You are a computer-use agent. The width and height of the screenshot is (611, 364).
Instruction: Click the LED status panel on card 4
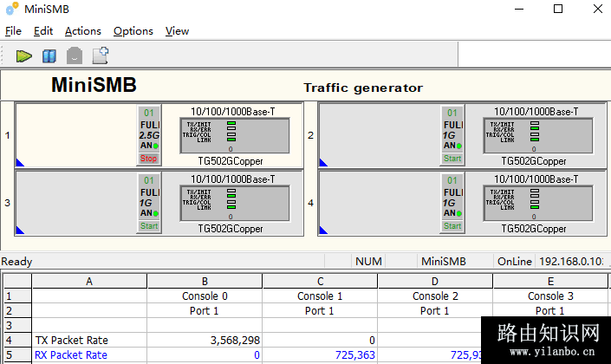coord(537,204)
